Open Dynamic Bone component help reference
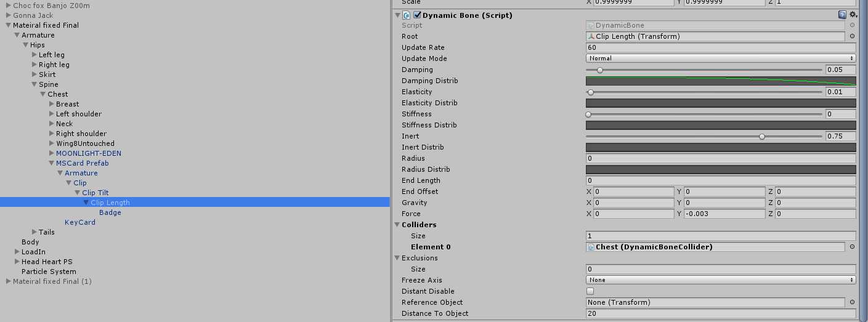The height and width of the screenshot is (322, 868). pyautogui.click(x=842, y=15)
